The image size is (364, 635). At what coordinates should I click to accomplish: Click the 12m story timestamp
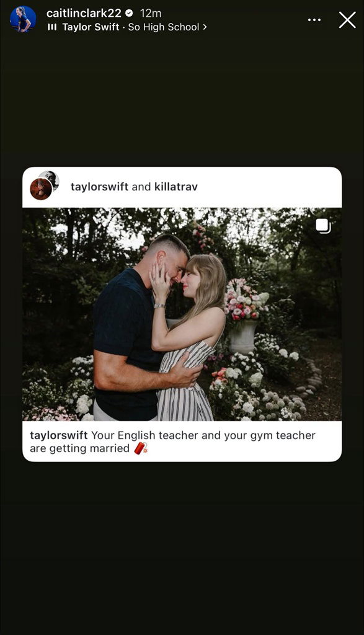[151, 13]
